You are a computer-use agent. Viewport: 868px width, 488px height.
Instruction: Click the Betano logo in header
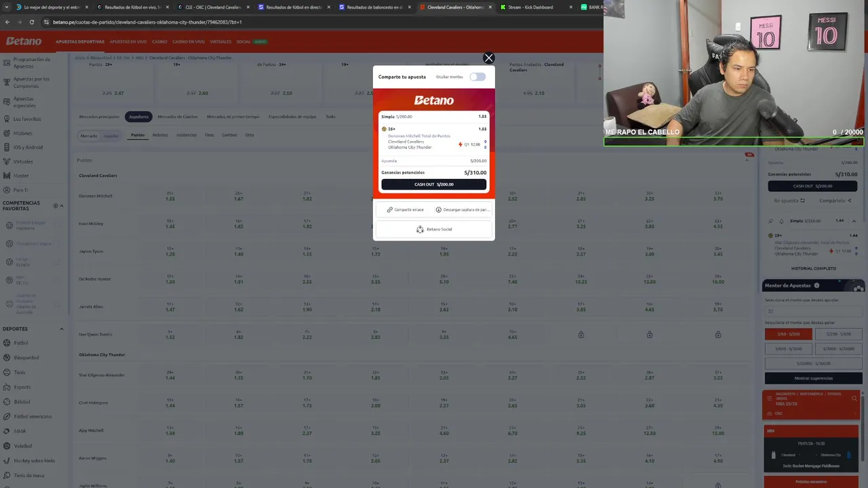tap(24, 41)
